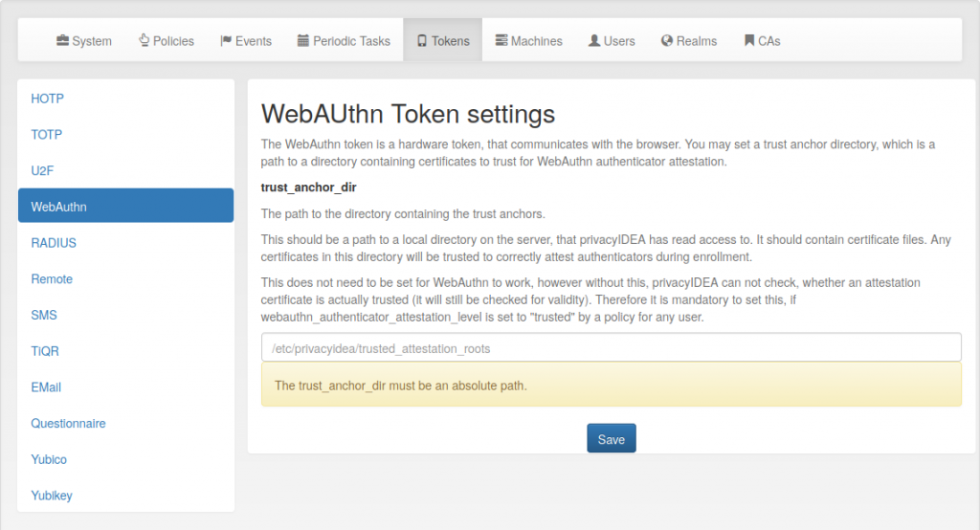The height and width of the screenshot is (530, 980).
Task: Click the briefcase icon next to System
Action: click(x=62, y=40)
